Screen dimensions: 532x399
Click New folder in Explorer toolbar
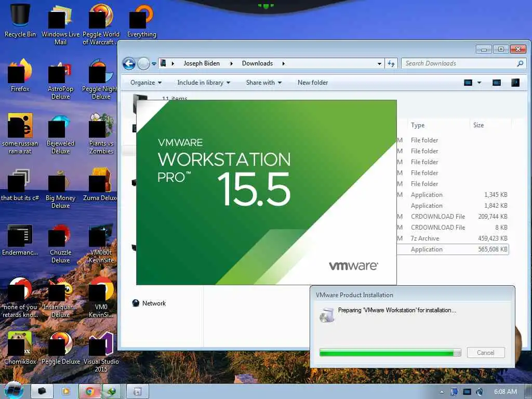312,83
